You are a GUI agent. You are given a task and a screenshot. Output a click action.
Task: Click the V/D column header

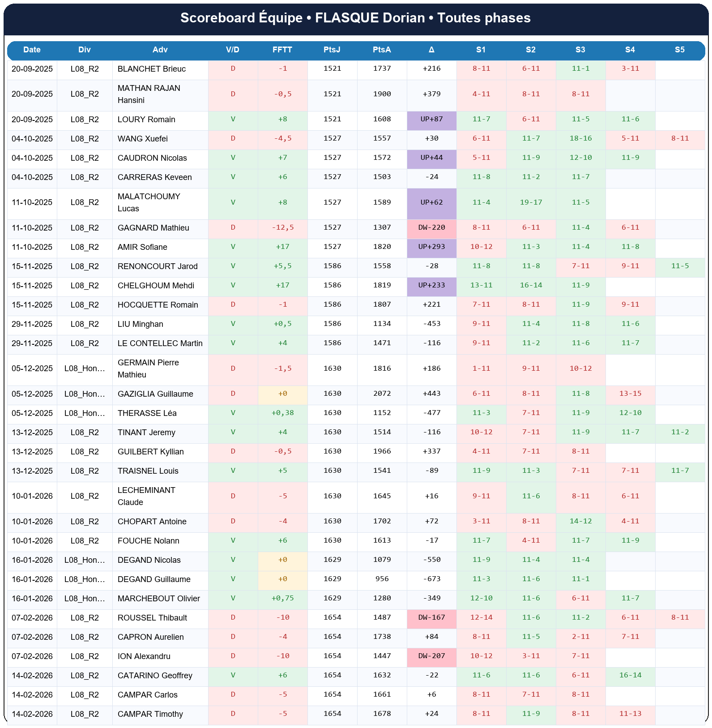click(x=233, y=50)
